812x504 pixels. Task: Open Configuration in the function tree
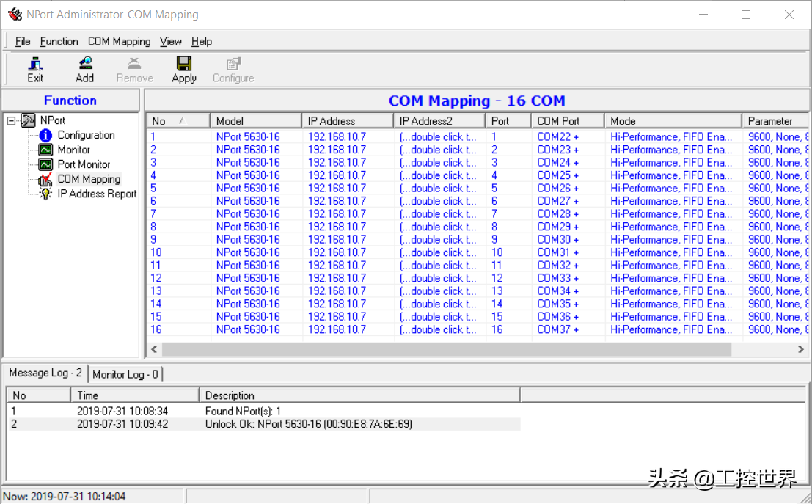[86, 135]
